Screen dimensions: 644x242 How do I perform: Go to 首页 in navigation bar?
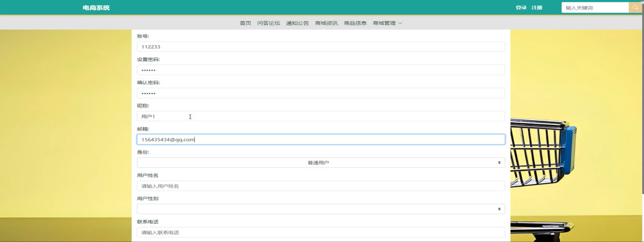(246, 23)
